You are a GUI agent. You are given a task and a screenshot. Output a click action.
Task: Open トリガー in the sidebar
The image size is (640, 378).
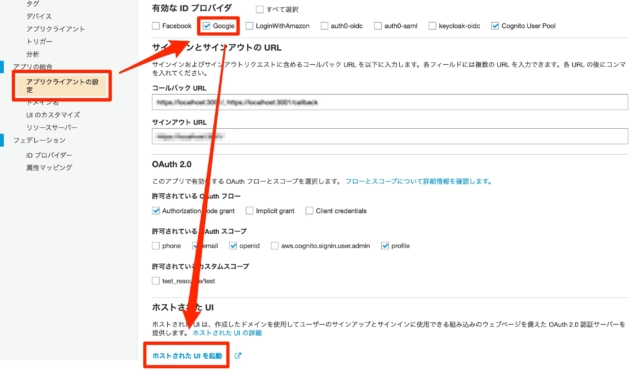tap(39, 42)
